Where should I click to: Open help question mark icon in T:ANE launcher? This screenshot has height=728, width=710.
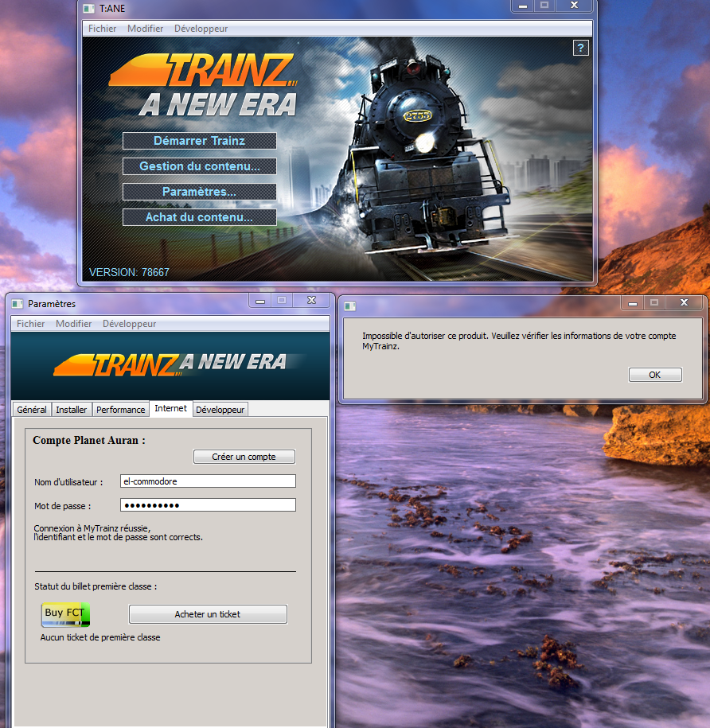point(580,48)
